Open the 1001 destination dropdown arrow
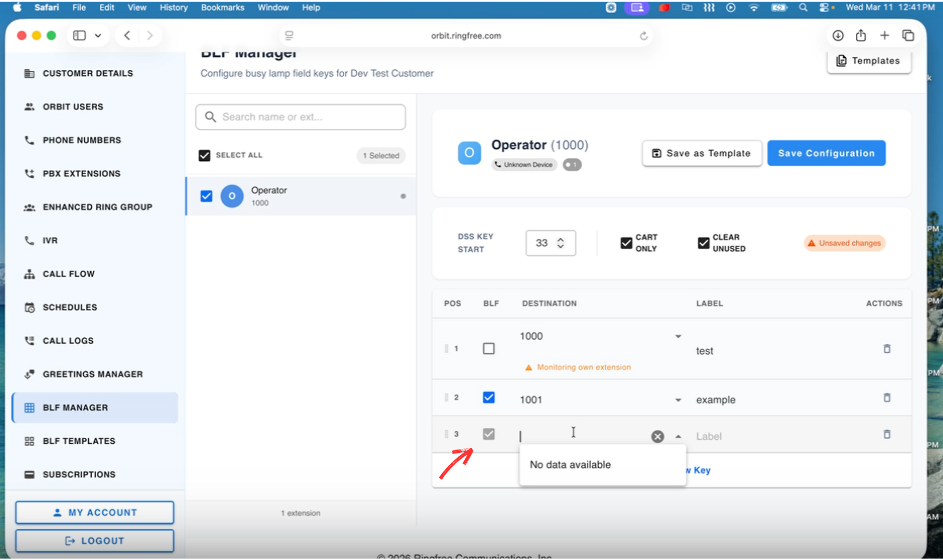This screenshot has height=560, width=943. click(678, 400)
